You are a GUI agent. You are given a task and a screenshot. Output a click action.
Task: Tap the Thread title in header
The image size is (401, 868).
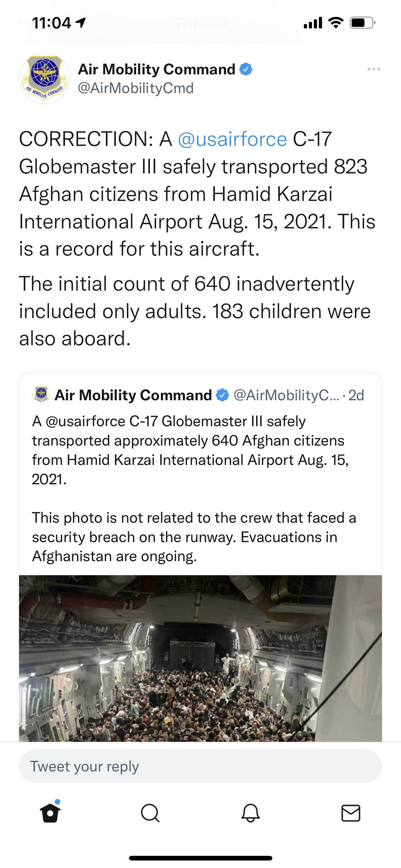201,23
